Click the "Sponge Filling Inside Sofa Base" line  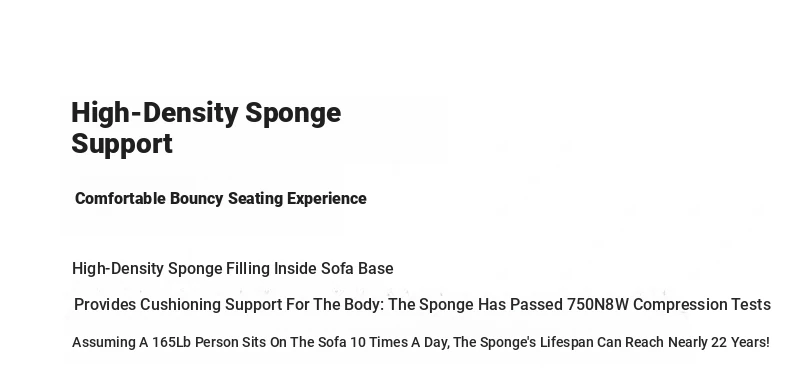click(281, 269)
